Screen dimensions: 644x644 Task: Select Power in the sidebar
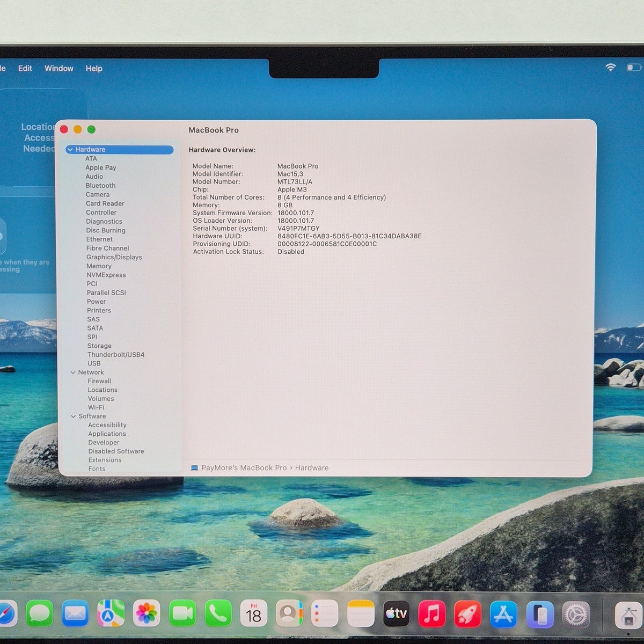[x=97, y=302]
